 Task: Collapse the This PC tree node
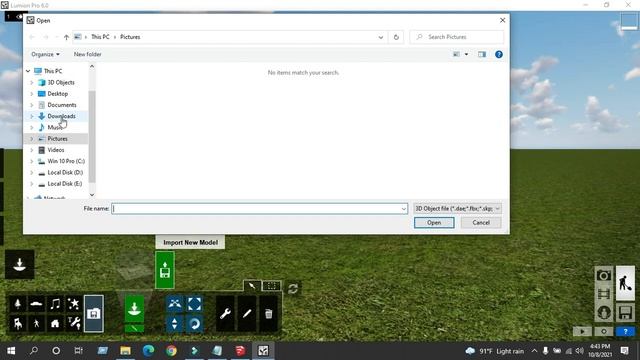click(x=28, y=71)
